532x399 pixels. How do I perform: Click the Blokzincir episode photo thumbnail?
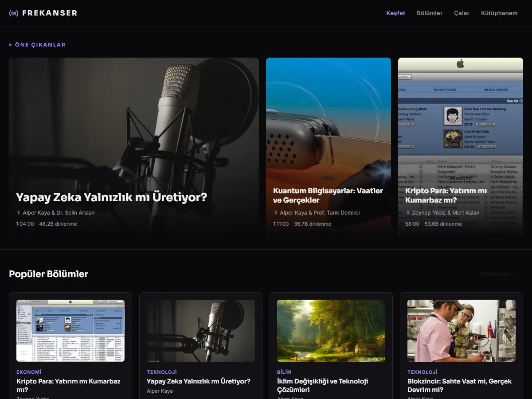pyautogui.click(x=462, y=331)
